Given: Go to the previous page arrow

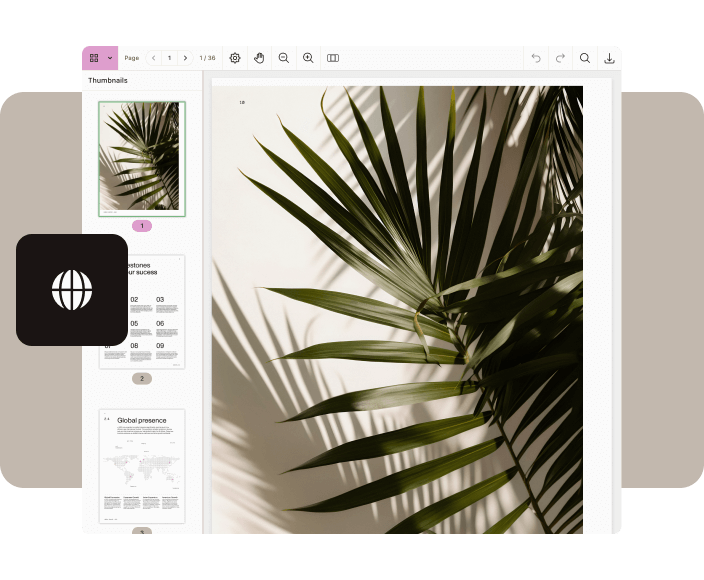Looking at the screenshot, I should point(153,58).
